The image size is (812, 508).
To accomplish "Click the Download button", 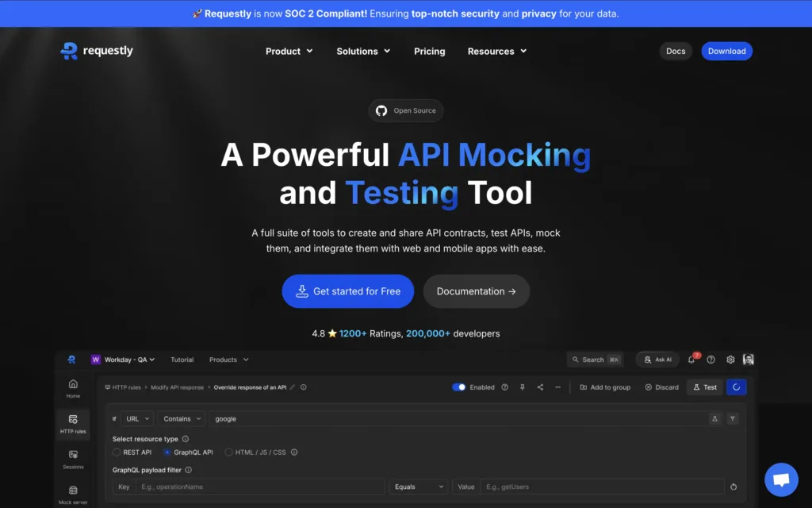I will tap(726, 51).
